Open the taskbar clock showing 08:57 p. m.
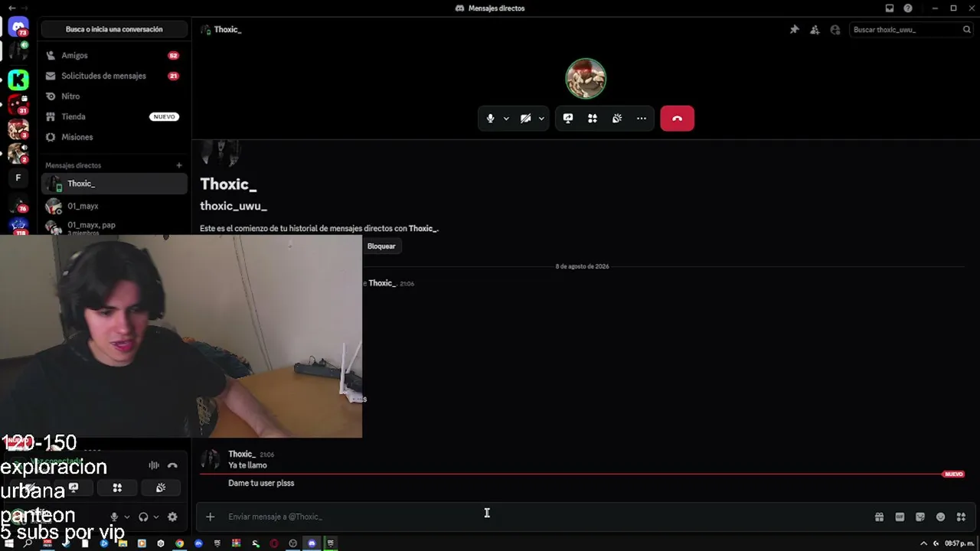 click(959, 543)
